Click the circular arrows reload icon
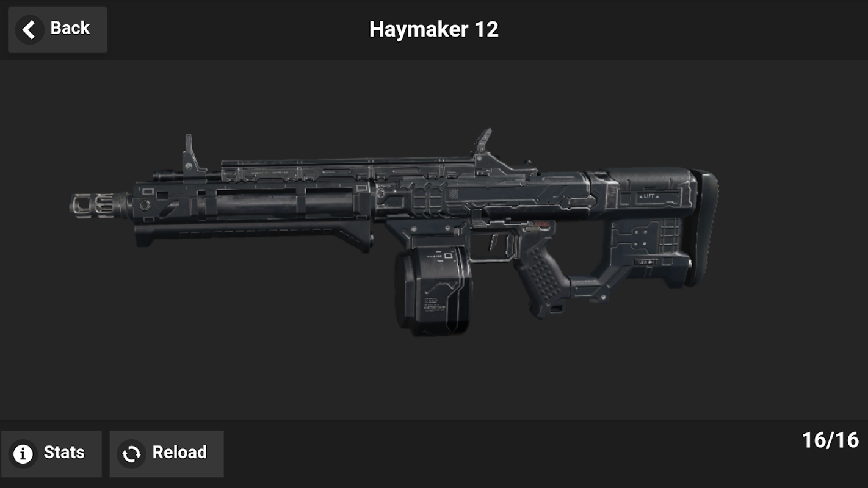This screenshot has height=488, width=868. (x=131, y=454)
